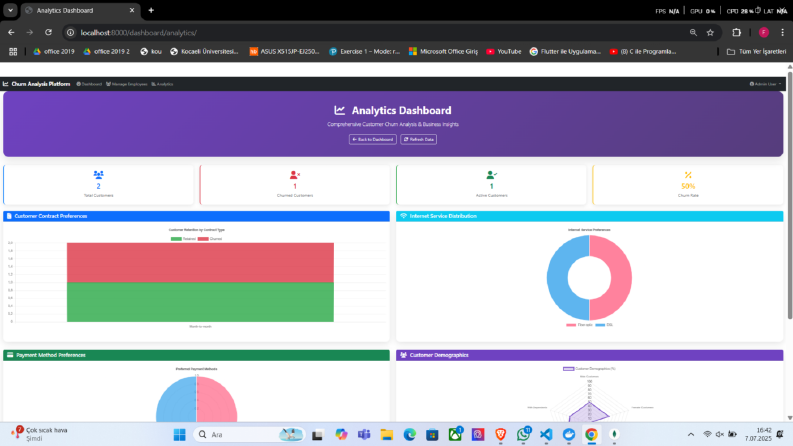Toggle the Customer Demographics (%) legend item
This screenshot has width=793, height=446.
click(x=589, y=369)
